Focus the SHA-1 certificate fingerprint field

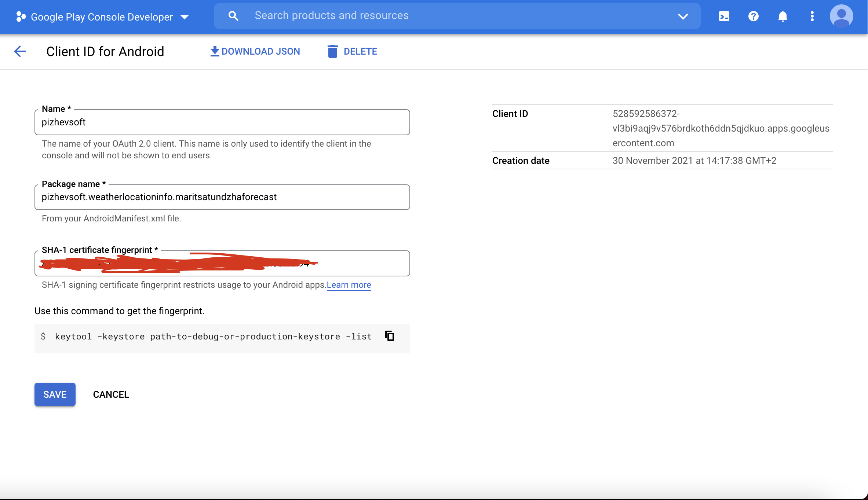222,263
